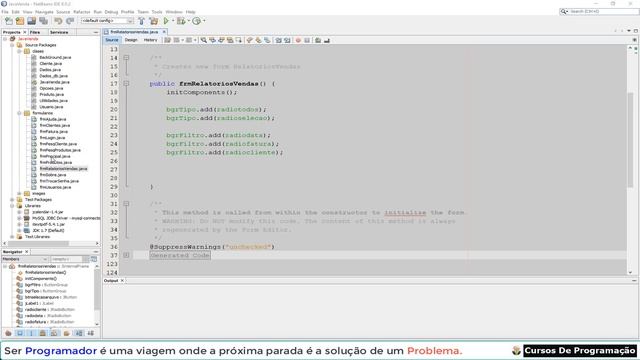Collapse the classes package node
Image resolution: width=640 pixels, height=360 pixels.
pyautogui.click(x=20, y=51)
